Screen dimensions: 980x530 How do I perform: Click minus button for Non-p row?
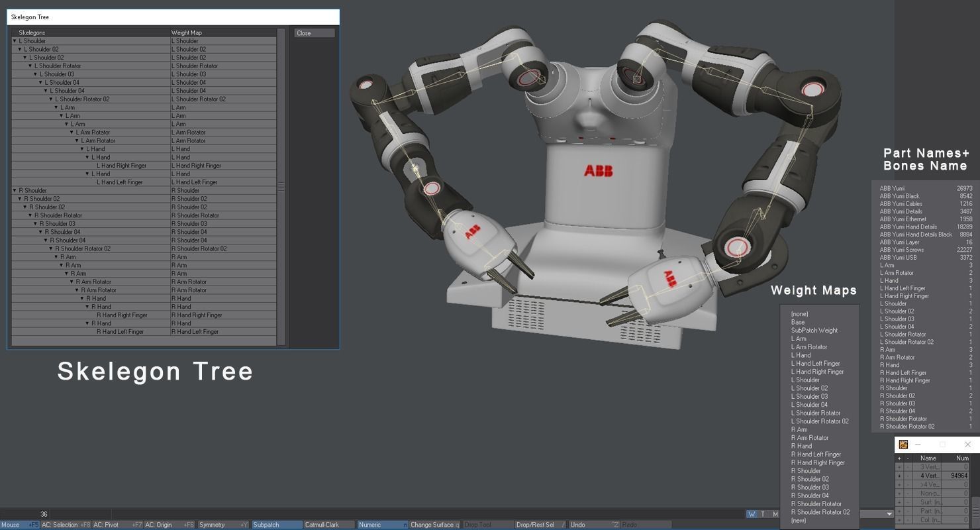(908, 494)
